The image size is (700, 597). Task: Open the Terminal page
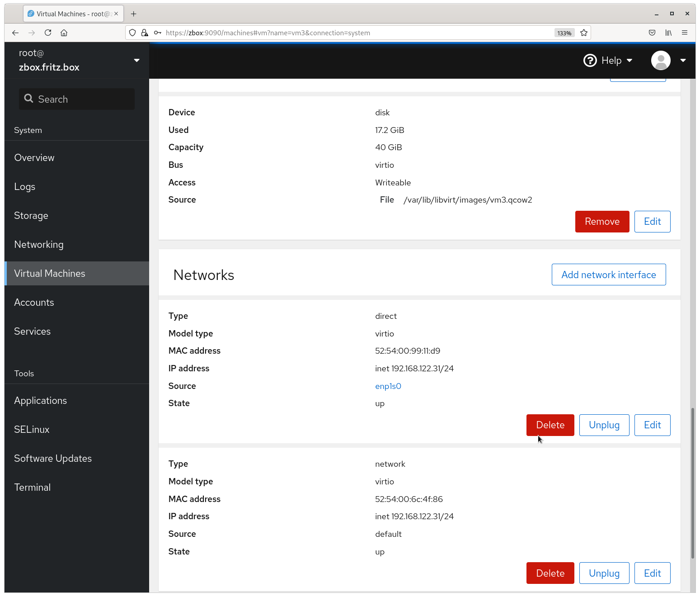pyautogui.click(x=77, y=487)
